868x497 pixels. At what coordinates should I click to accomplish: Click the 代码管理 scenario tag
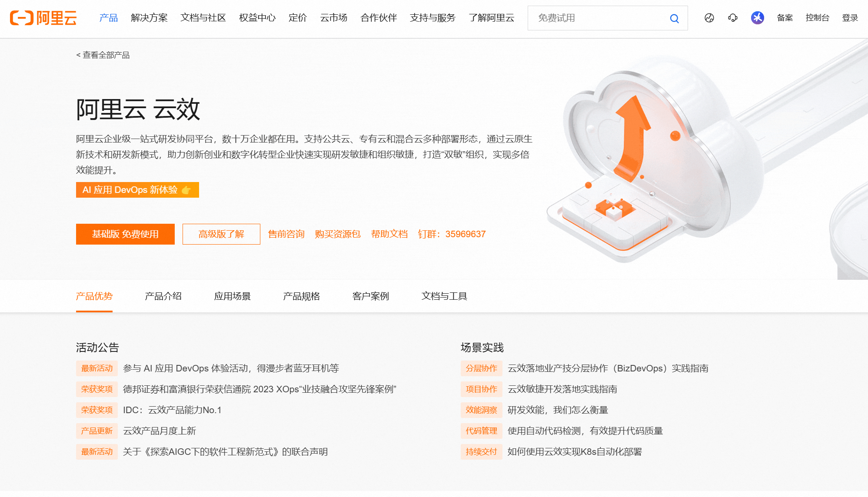(x=481, y=431)
